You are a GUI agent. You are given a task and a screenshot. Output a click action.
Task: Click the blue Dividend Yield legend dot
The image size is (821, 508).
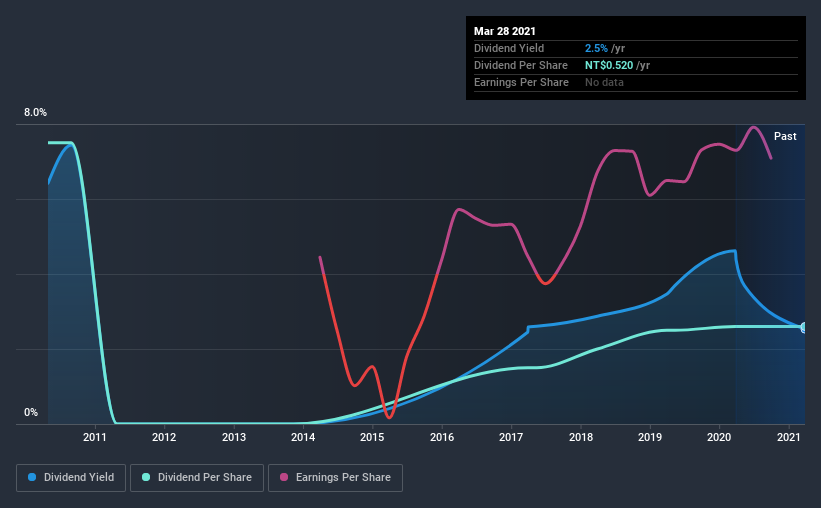tap(32, 477)
